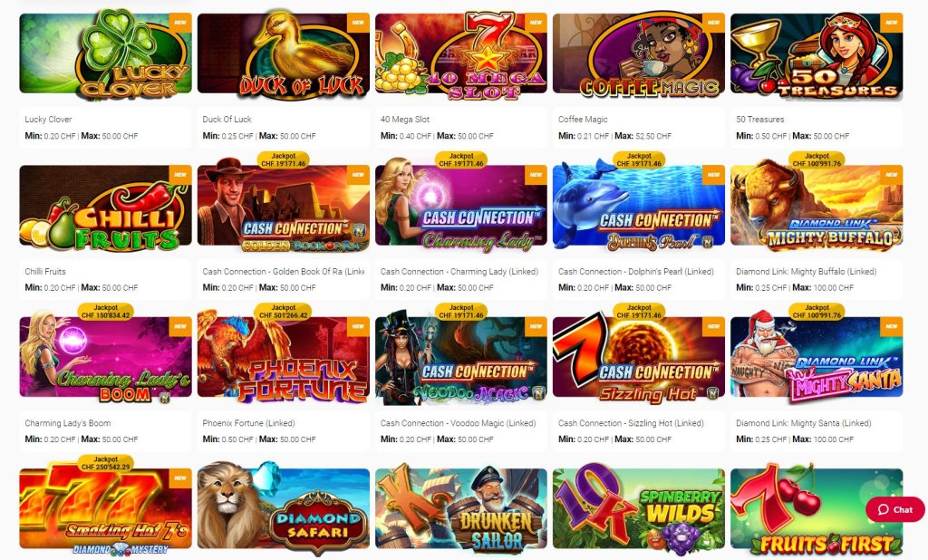Open Cash Connection Voodoo Magic game image
The image size is (928, 560).
point(461,357)
